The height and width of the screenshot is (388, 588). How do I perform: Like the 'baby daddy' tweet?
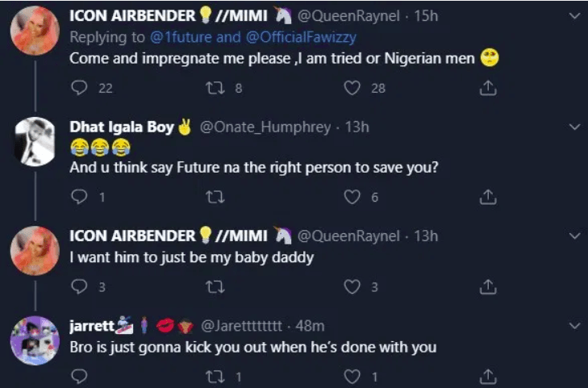(352, 286)
